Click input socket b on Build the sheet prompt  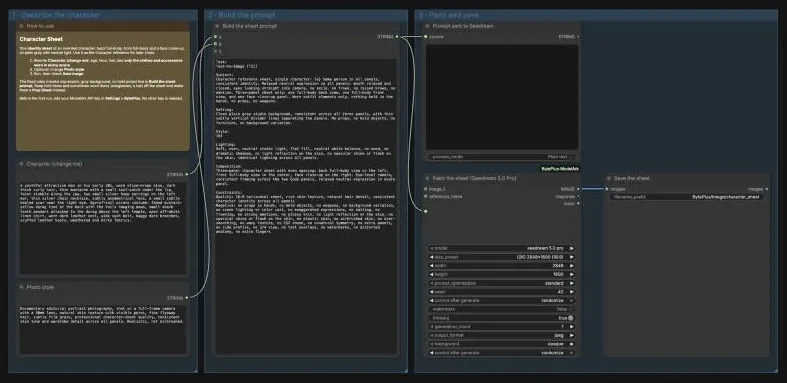tap(215, 44)
